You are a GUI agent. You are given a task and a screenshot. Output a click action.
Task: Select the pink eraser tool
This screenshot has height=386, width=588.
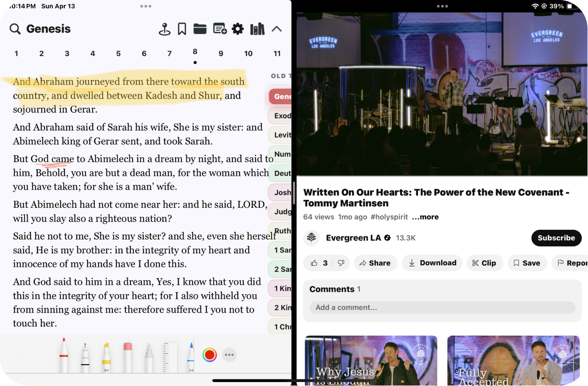coord(128,356)
